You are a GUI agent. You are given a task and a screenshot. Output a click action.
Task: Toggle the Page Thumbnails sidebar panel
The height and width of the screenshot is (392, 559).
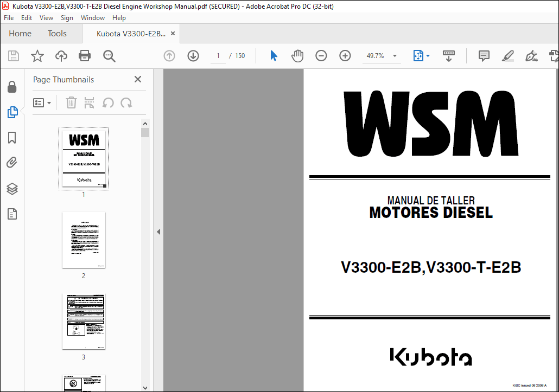tap(12, 112)
